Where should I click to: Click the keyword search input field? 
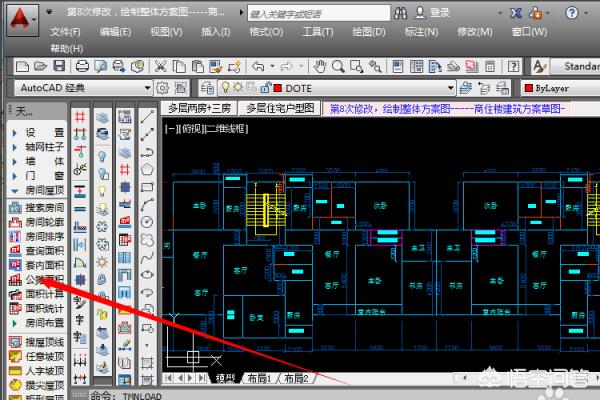319,14
